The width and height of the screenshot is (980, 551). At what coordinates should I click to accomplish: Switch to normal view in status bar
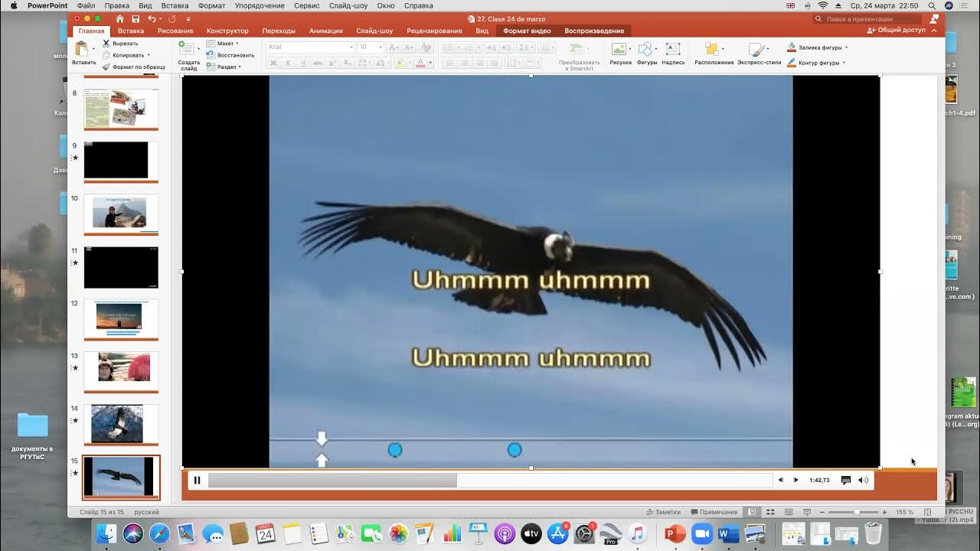(753, 512)
